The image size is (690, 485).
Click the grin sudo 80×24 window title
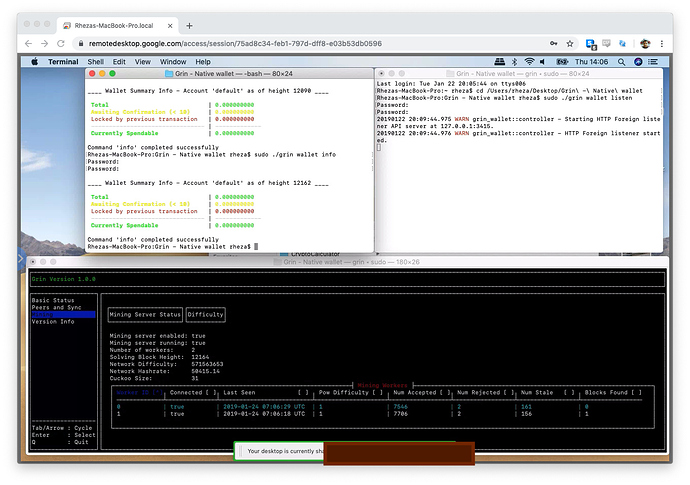pos(522,73)
